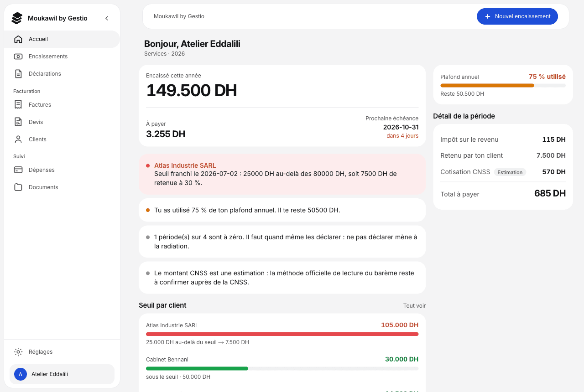Click the Moukawil stacked-layers logo icon
The image size is (584, 392).
17,18
